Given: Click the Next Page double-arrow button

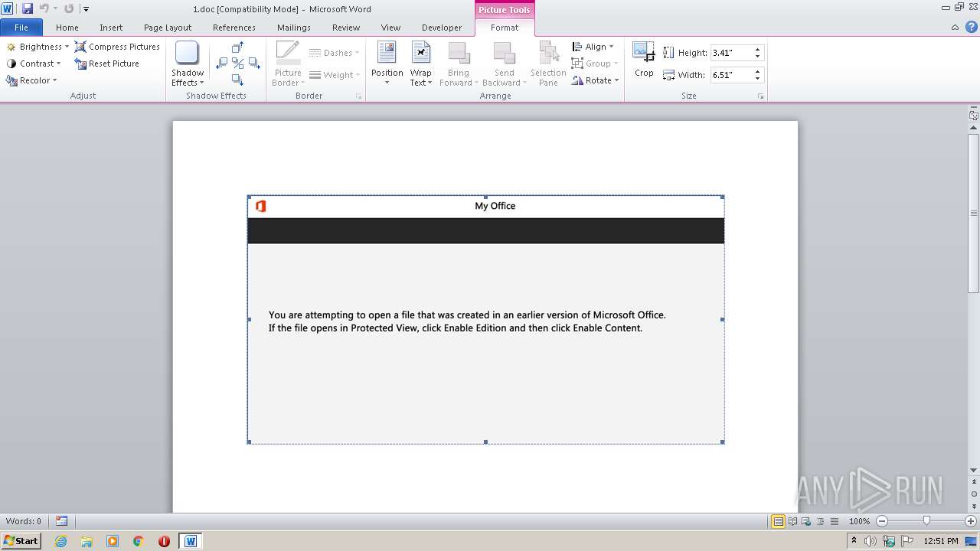Looking at the screenshot, I should pyautogui.click(x=974, y=506).
